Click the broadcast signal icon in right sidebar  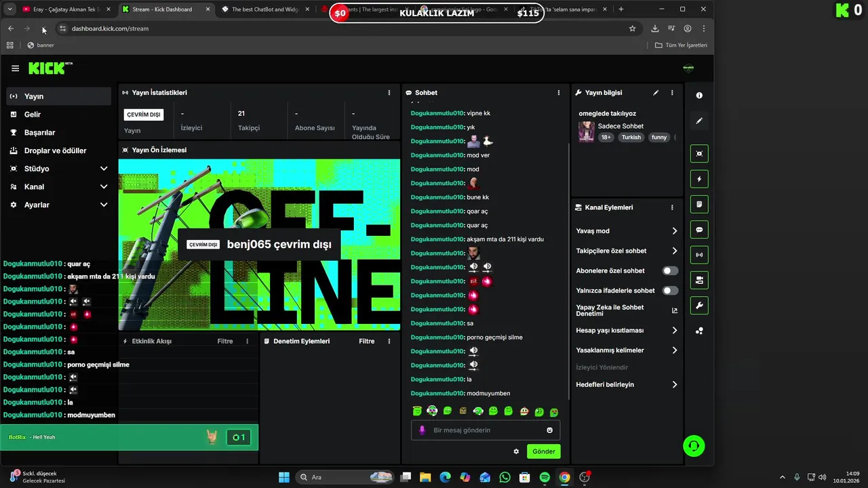click(x=699, y=255)
